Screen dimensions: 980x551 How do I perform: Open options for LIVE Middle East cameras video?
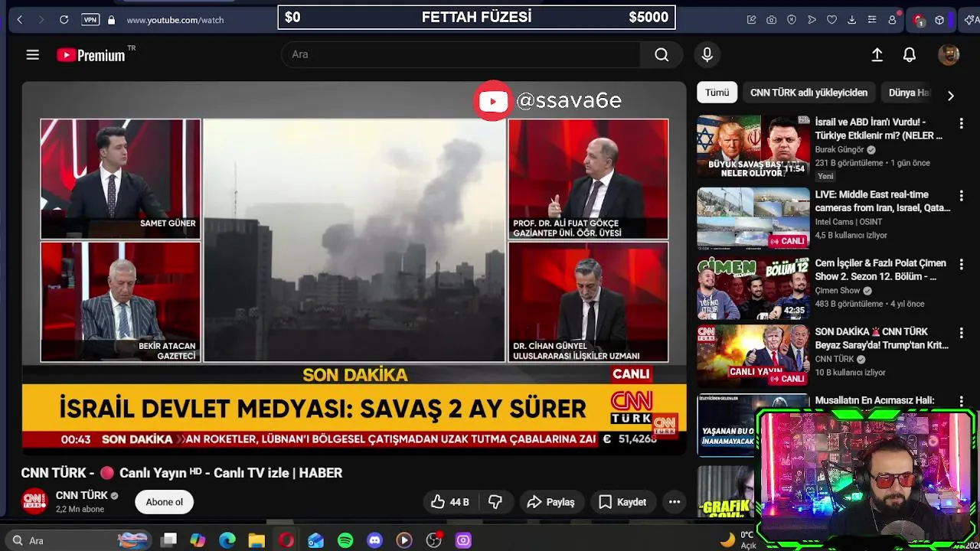pos(961,196)
